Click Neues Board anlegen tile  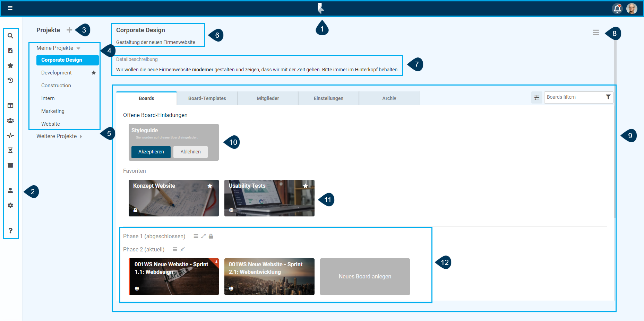click(365, 276)
